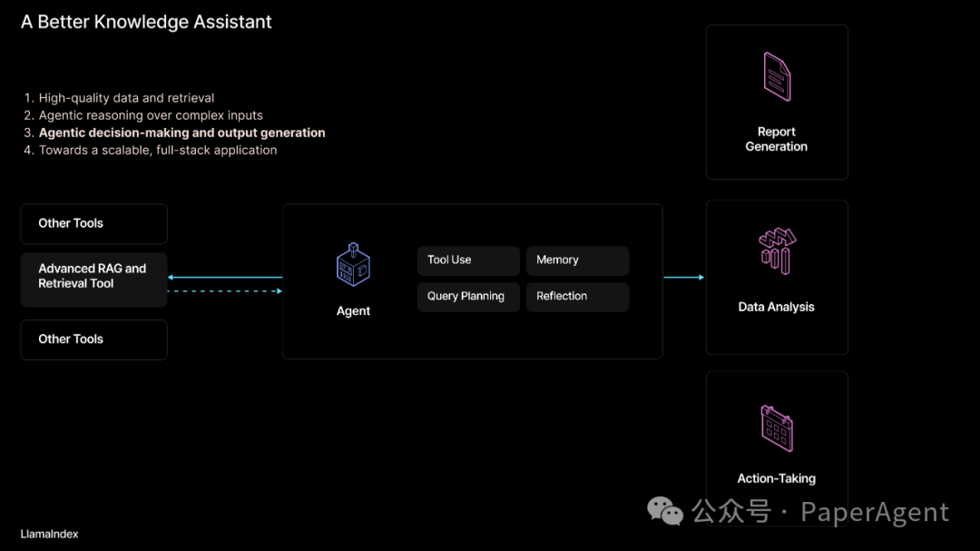Select the Tool Use box
The image size is (980, 551).
(468, 261)
